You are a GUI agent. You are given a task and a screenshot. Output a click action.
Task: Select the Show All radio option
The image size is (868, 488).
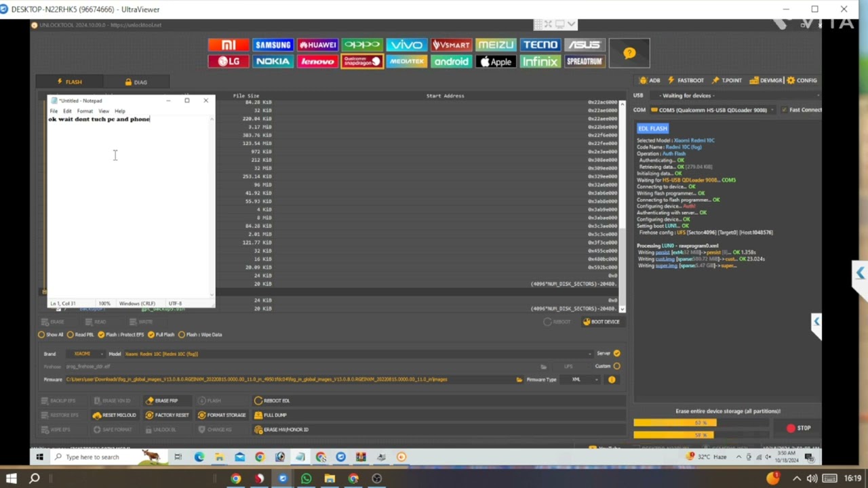[51, 335]
